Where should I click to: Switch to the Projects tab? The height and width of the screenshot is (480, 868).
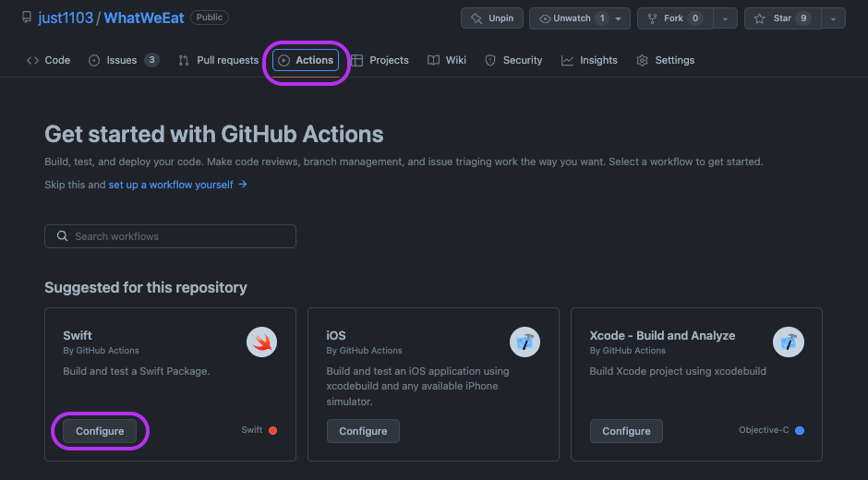(380, 60)
